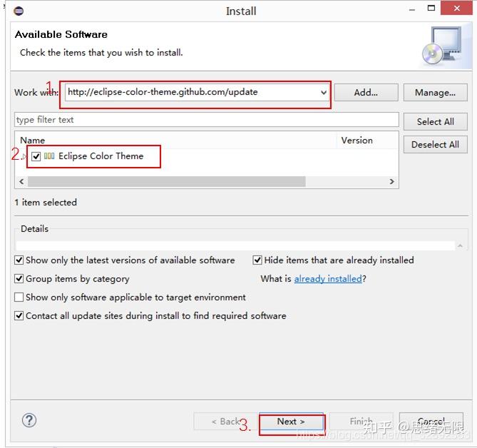The height and width of the screenshot is (448, 477).
Task: Minimize the Install dialog window
Action: [412, 10]
